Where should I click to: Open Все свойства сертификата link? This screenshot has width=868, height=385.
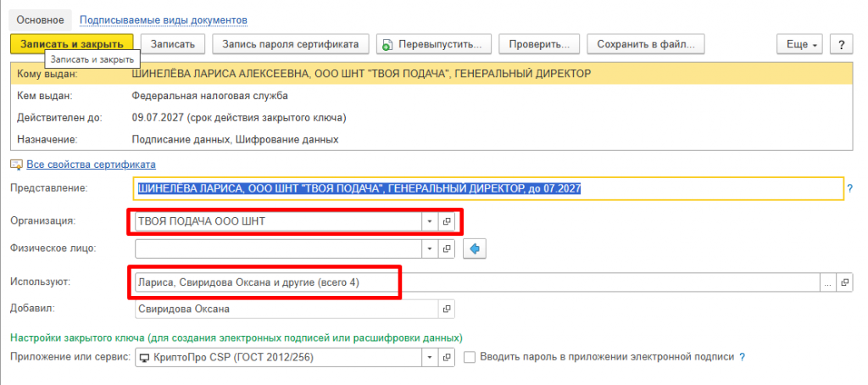[x=91, y=164]
